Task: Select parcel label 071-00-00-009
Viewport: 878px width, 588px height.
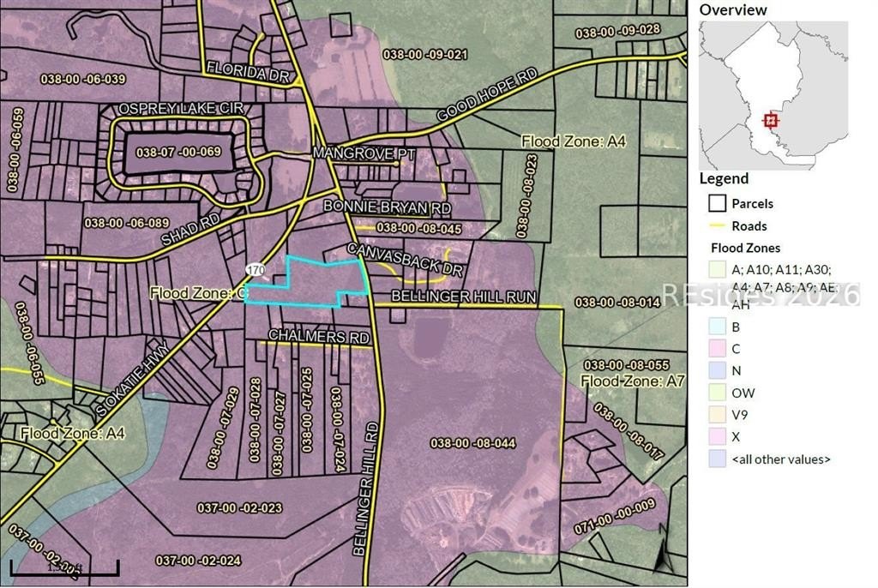Action: [x=614, y=518]
